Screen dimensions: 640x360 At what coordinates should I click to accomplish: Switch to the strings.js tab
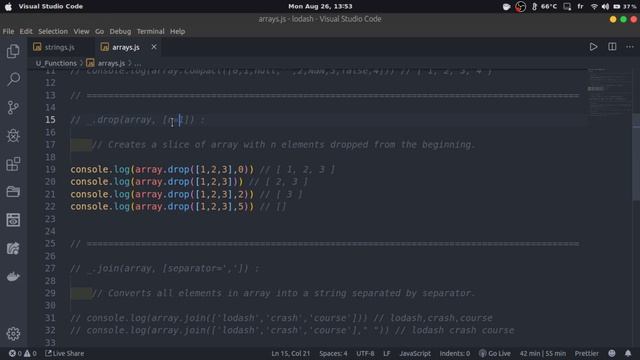pyautogui.click(x=60, y=47)
